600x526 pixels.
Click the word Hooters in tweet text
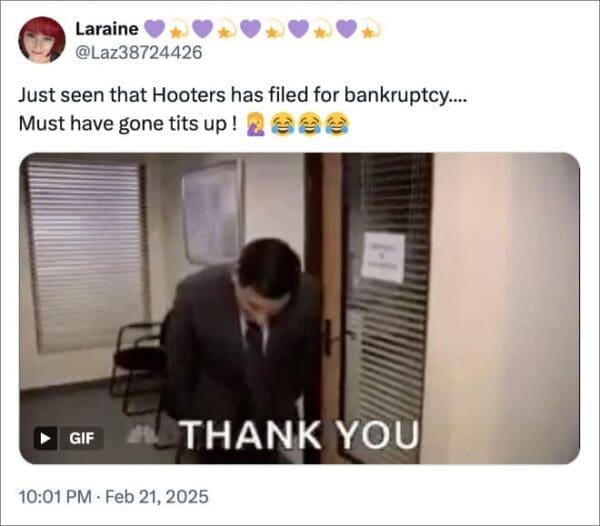189,95
